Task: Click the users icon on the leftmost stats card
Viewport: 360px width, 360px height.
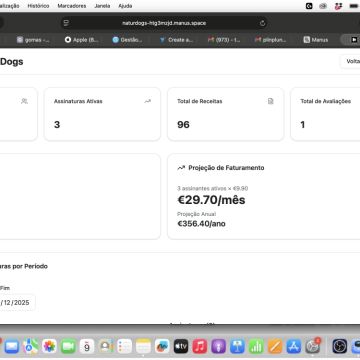Action: click(x=24, y=101)
